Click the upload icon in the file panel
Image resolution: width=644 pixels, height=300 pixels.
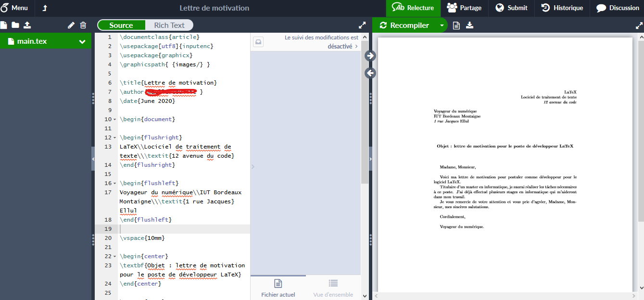[27, 25]
